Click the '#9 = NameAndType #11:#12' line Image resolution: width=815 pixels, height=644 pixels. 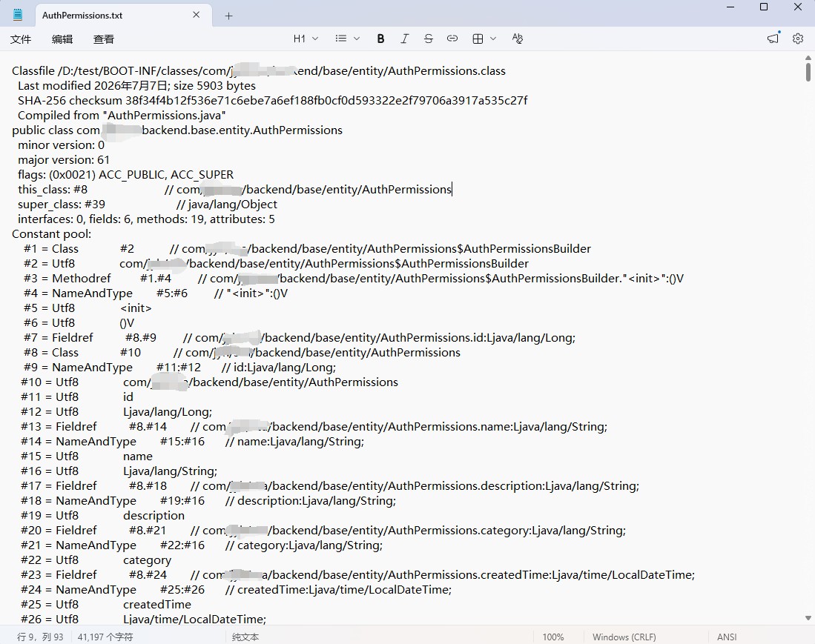180,367
